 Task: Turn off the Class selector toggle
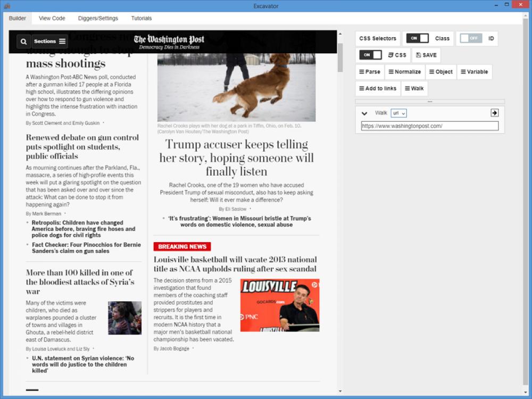tap(417, 38)
